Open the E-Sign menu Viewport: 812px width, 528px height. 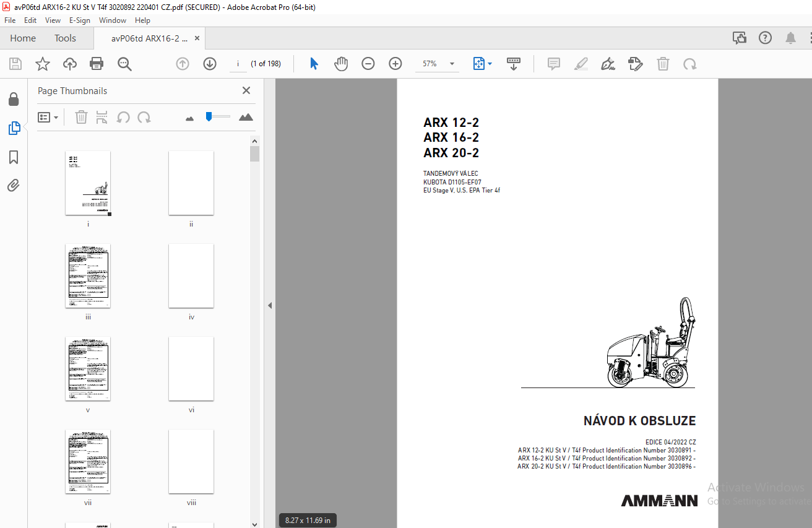point(80,20)
